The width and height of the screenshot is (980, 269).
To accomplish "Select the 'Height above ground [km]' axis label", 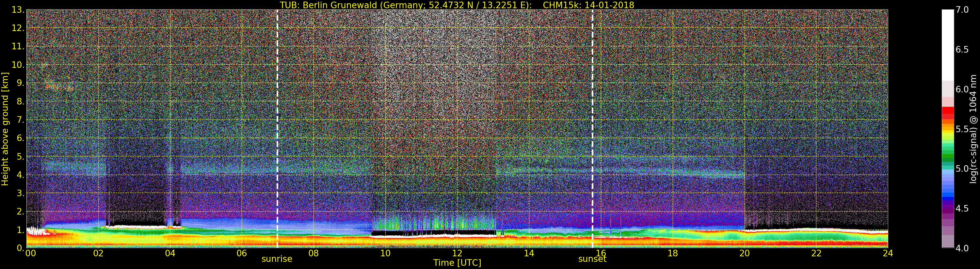I will coord(5,129).
